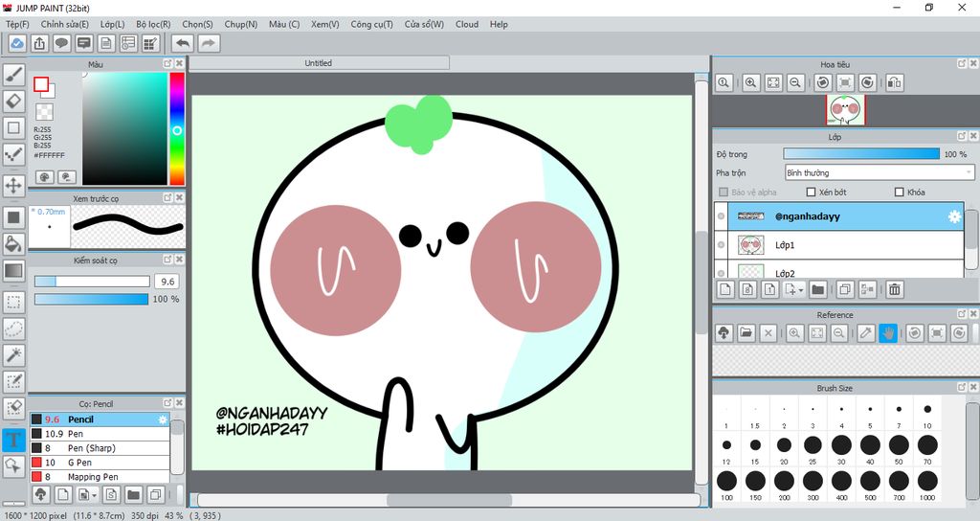Enable the Khóa lock checkbox

coord(900,192)
